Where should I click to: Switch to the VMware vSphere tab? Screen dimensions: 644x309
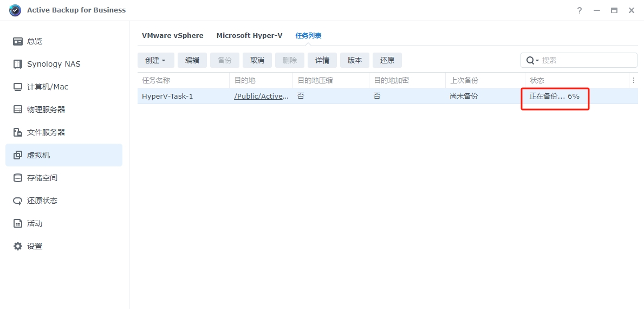pyautogui.click(x=173, y=36)
